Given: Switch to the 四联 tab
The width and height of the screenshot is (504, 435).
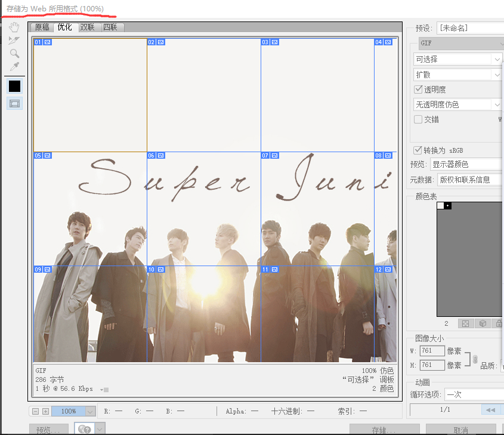Looking at the screenshot, I should pyautogui.click(x=110, y=27).
